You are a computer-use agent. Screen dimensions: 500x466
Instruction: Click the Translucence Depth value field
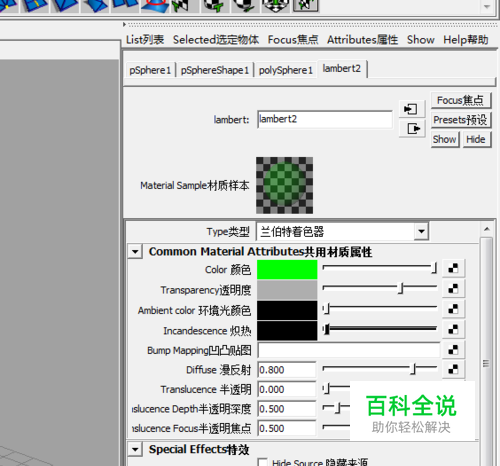287,409
